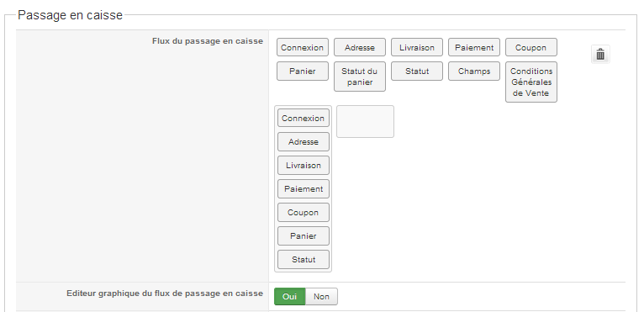Select the Adresse block in top palette
This screenshot has height=312, width=644.
359,47
